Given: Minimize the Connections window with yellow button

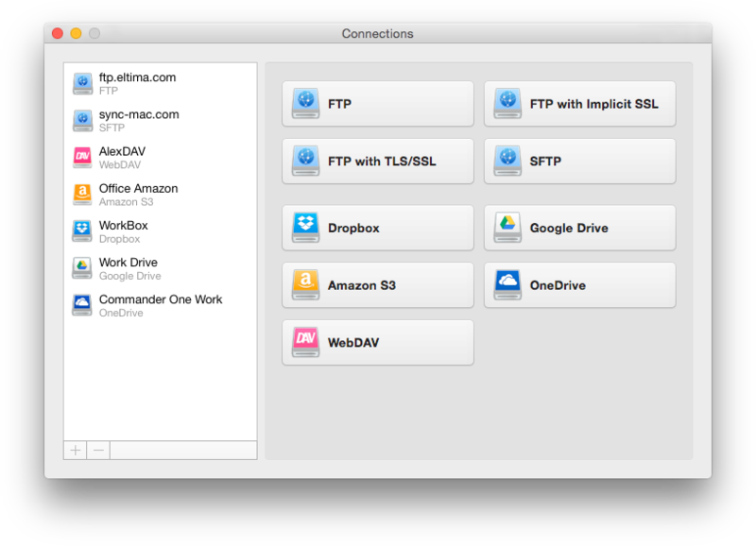Looking at the screenshot, I should 76,33.
